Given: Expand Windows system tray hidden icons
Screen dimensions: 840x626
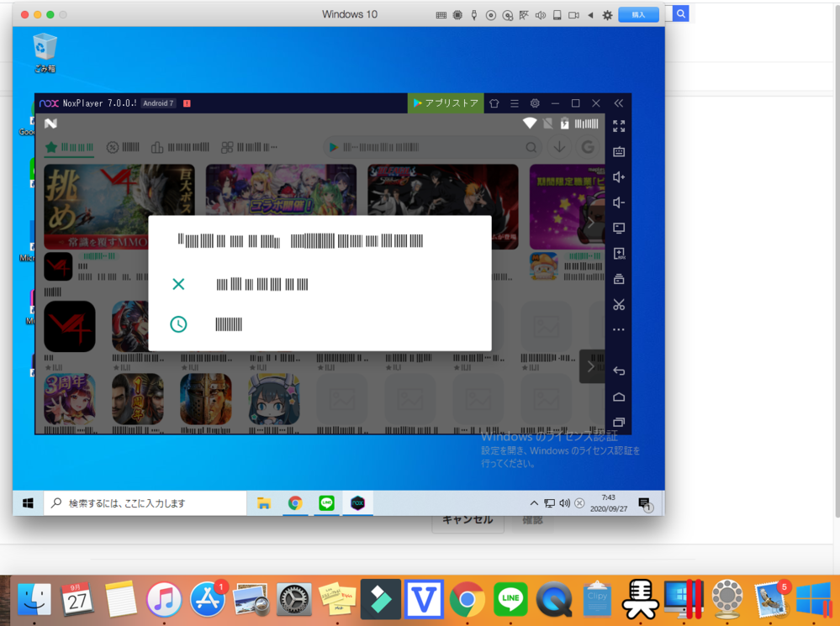Looking at the screenshot, I should [533, 503].
